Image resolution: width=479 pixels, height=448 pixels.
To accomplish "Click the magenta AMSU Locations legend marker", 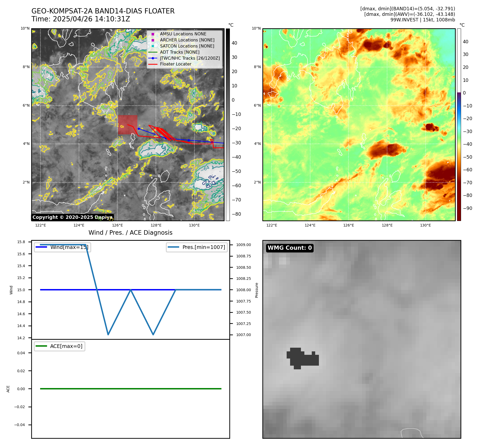I will coord(153,34).
